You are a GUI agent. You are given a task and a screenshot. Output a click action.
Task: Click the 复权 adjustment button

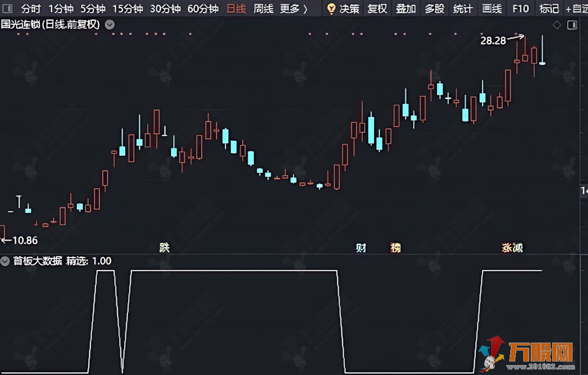(x=377, y=8)
